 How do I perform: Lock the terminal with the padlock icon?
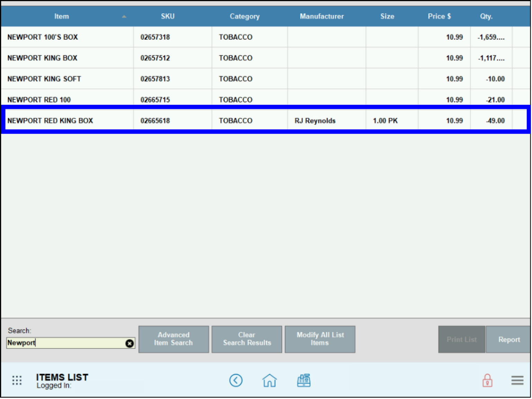[487, 380]
